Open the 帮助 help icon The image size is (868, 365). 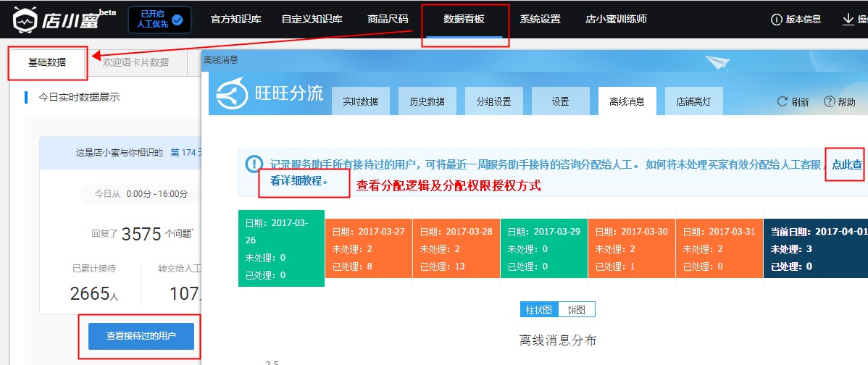coord(829,102)
